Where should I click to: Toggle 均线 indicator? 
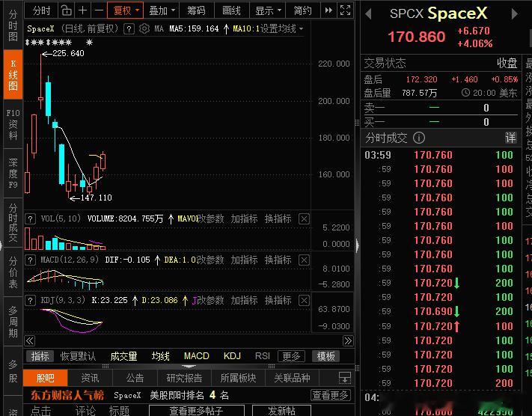[160, 356]
